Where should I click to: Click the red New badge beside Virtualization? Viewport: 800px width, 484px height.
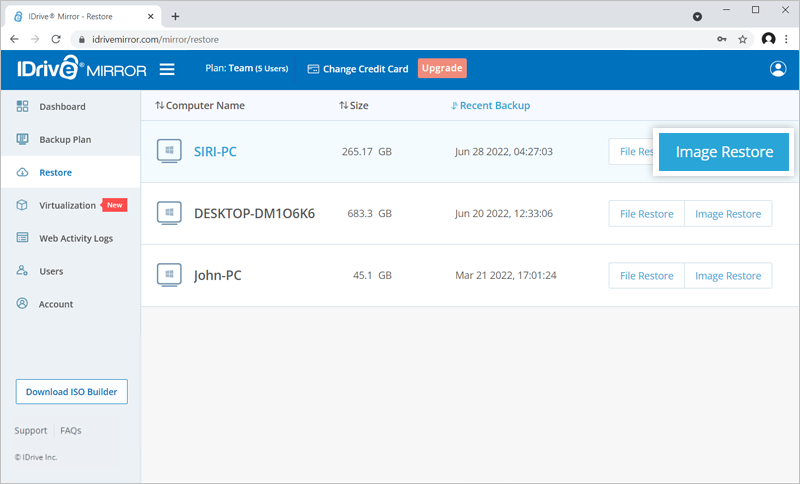point(114,205)
